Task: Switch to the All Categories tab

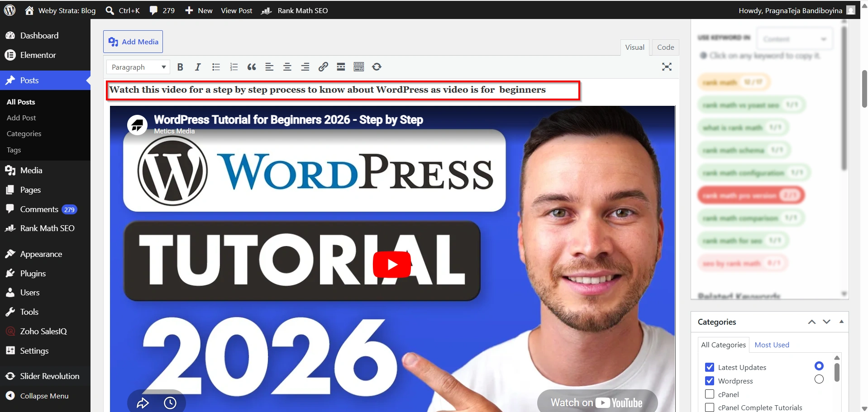Action: 723,345
